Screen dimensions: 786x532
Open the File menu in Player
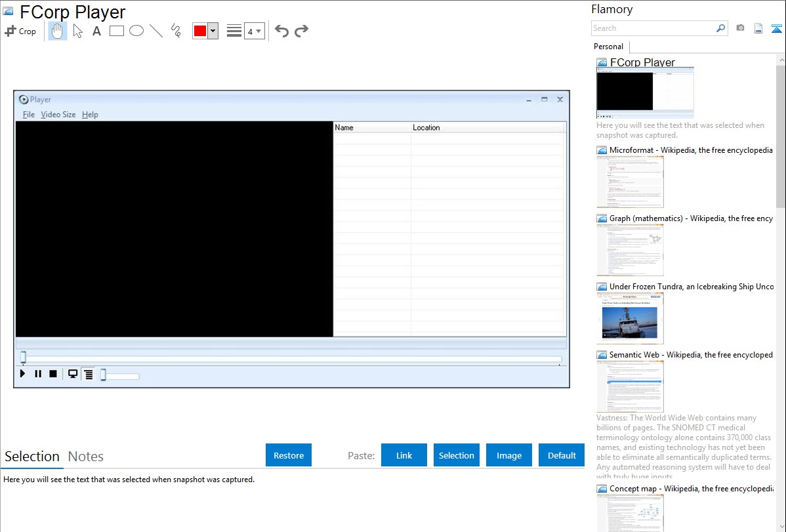coord(29,114)
